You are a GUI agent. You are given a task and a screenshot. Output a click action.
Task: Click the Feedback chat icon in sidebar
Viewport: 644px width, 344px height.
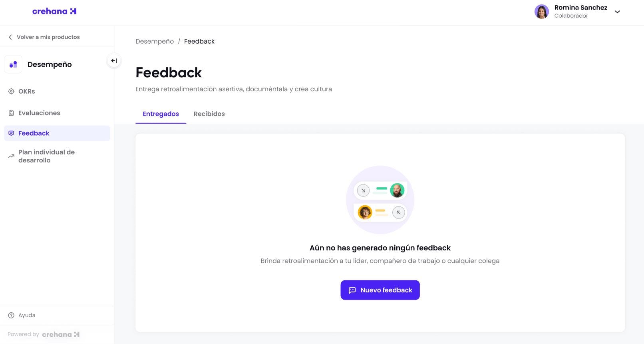click(11, 133)
